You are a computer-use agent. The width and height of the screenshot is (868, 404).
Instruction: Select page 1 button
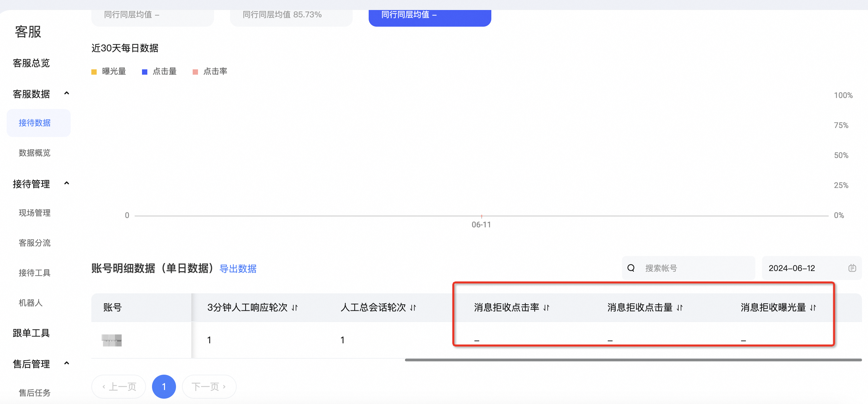point(164,386)
